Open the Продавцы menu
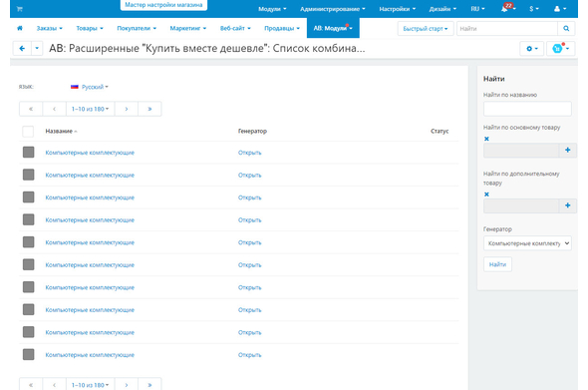 [282, 28]
